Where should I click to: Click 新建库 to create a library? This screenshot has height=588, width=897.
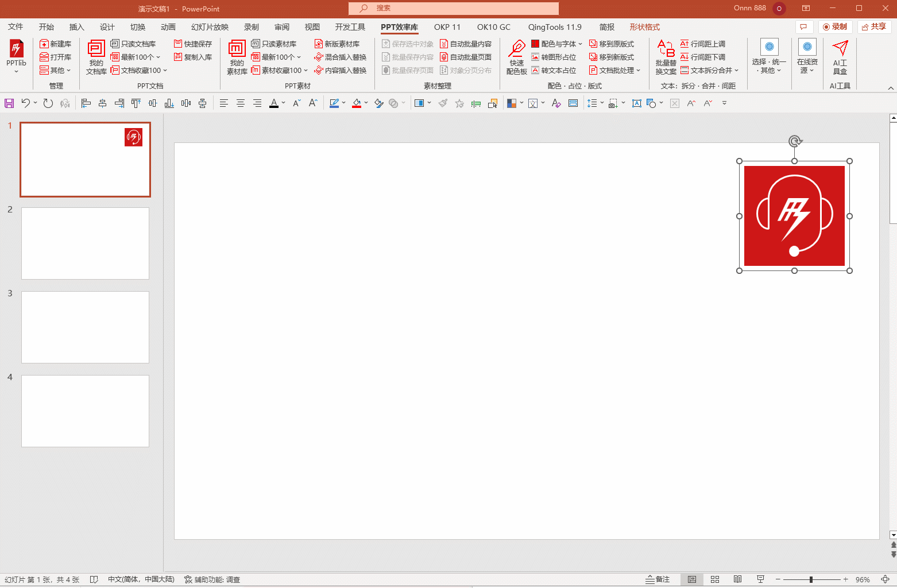pyautogui.click(x=56, y=44)
